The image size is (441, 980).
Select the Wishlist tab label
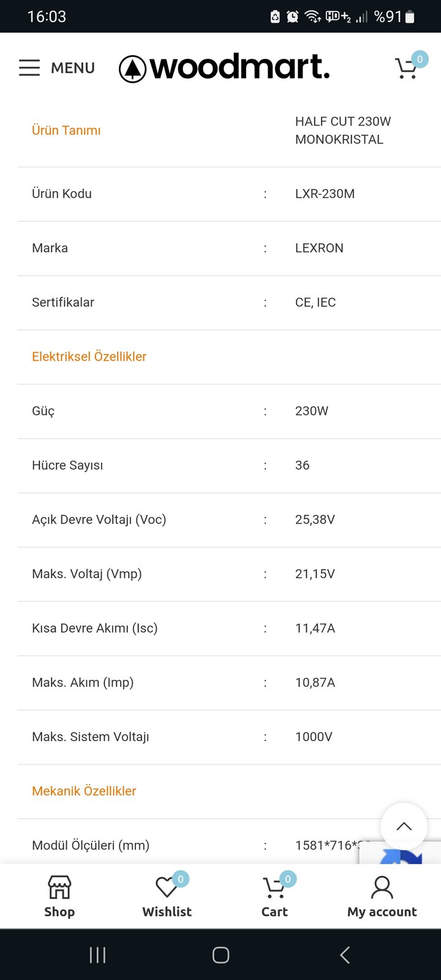pyautogui.click(x=167, y=911)
